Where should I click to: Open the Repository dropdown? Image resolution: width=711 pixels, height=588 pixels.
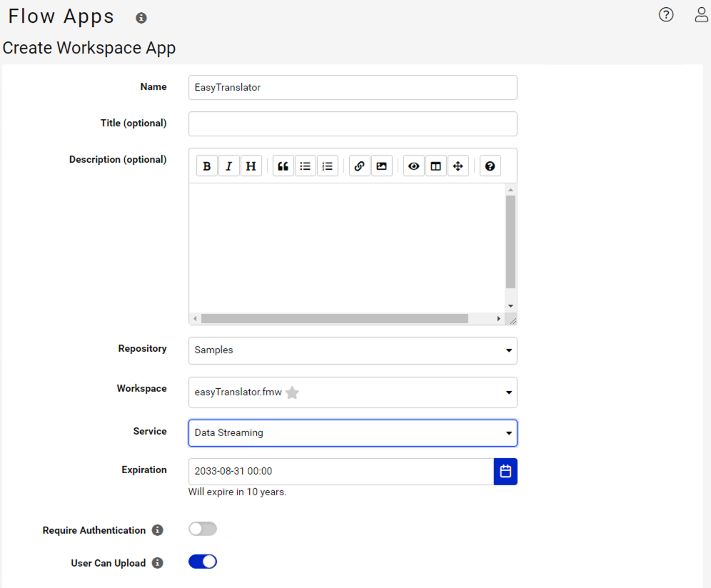(508, 350)
